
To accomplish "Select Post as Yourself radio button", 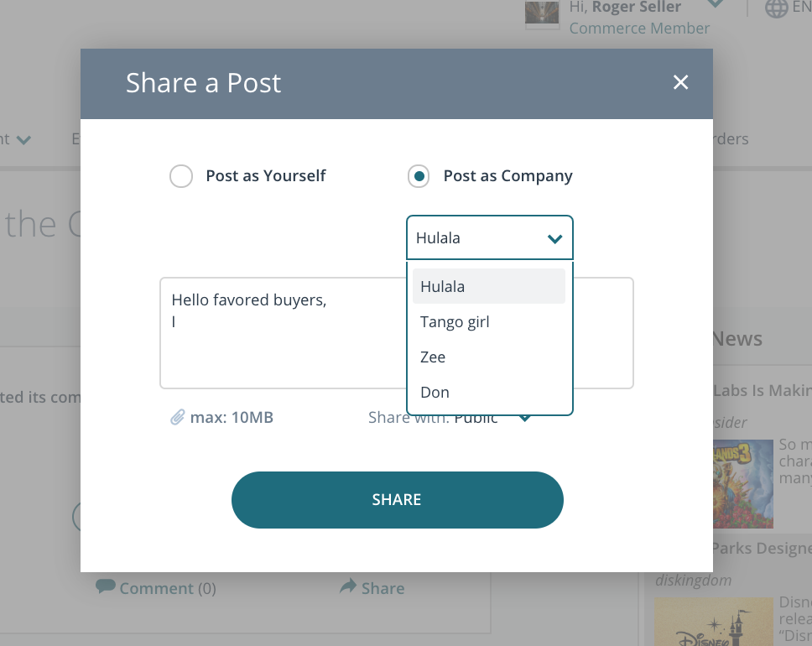I will [181, 176].
